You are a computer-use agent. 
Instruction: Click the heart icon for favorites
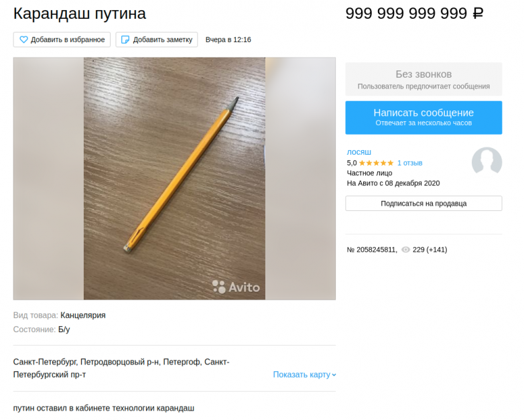point(23,40)
